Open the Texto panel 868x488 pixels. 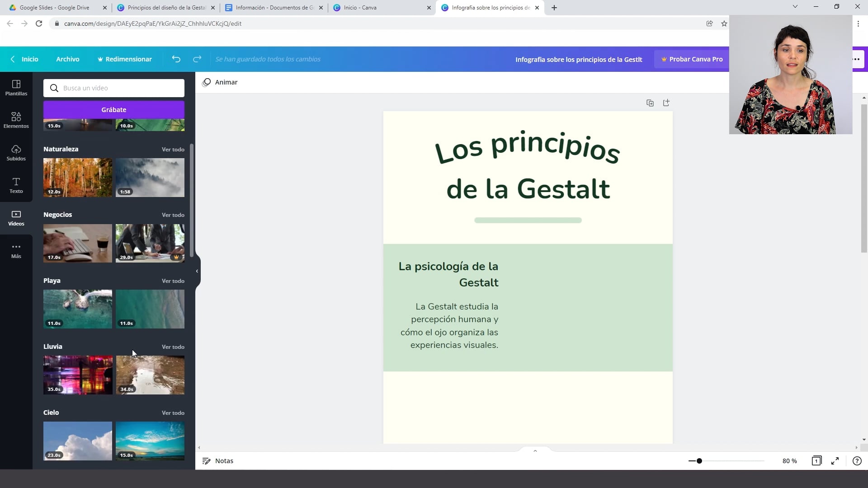pos(16,185)
